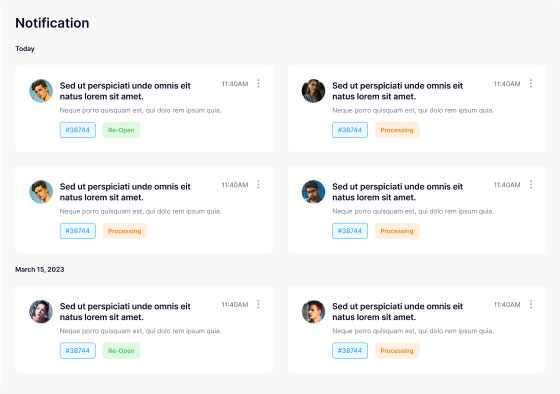560x394 pixels.
Task: Click Processing tag on March 15 right card
Action: coord(397,351)
